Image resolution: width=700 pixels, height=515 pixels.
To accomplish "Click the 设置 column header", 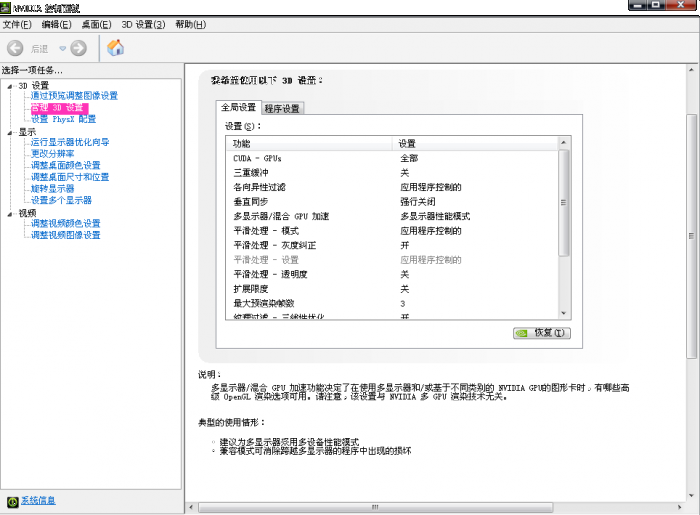I will click(475, 144).
